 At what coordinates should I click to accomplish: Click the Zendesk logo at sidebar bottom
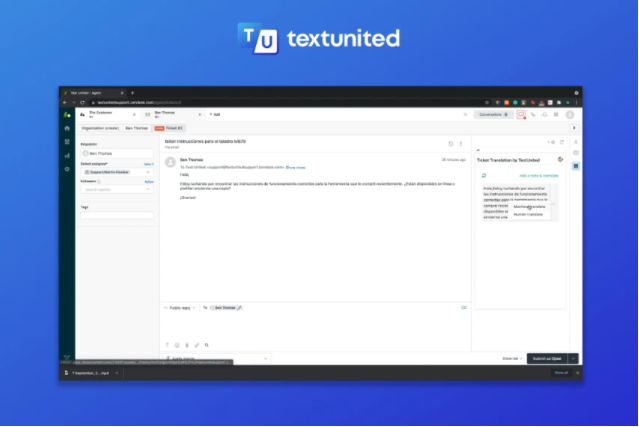(x=67, y=357)
